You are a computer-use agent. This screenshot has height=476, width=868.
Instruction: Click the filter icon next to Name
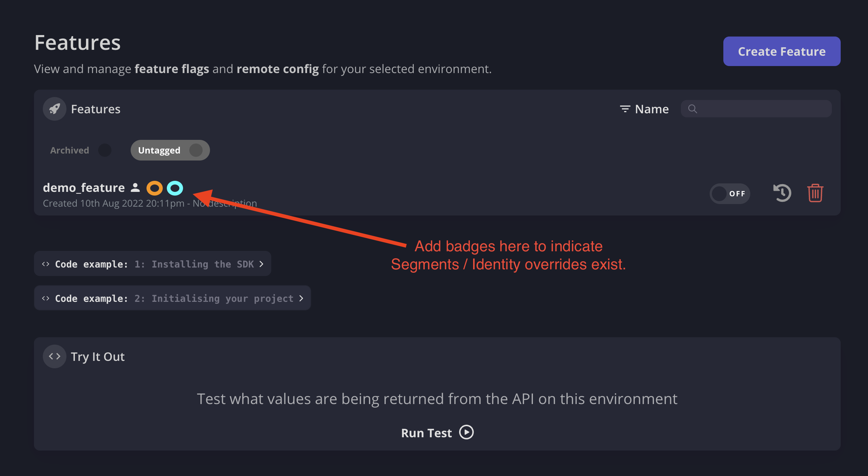[x=625, y=108]
